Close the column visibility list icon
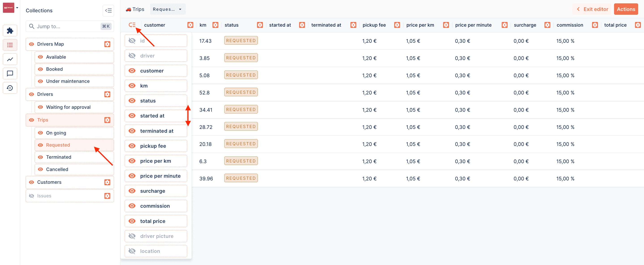 click(x=132, y=25)
